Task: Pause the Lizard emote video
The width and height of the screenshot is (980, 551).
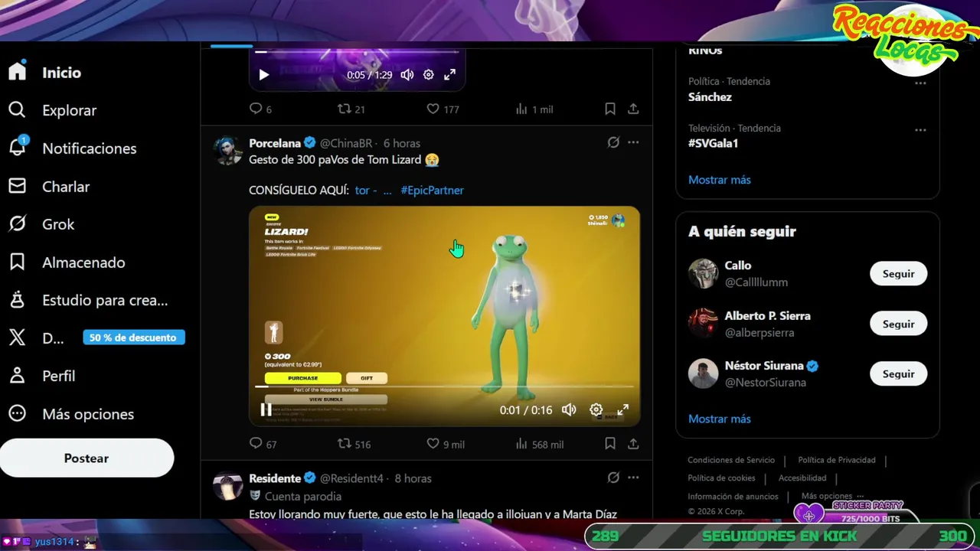Action: point(266,409)
